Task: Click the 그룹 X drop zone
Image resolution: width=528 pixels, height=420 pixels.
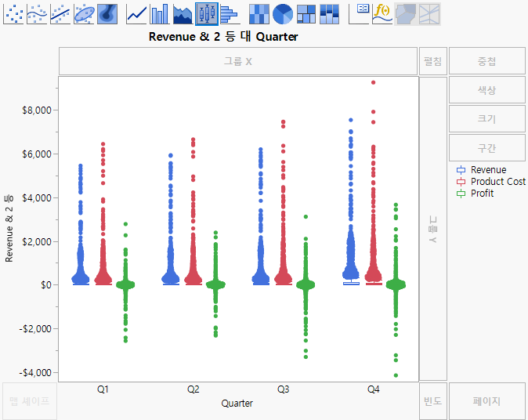Action: pos(238,61)
